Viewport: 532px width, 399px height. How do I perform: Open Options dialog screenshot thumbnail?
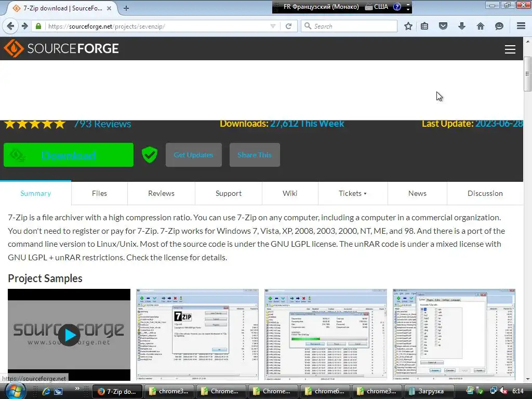(454, 335)
